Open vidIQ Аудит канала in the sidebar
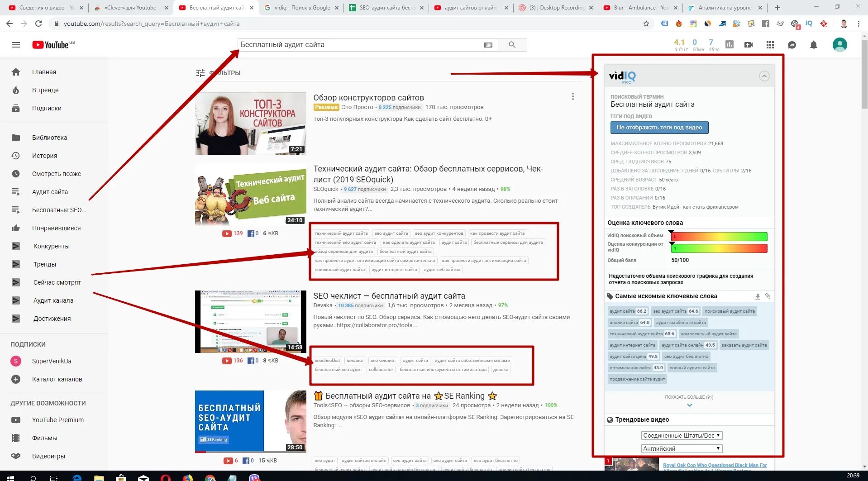868x481 pixels. (54, 300)
